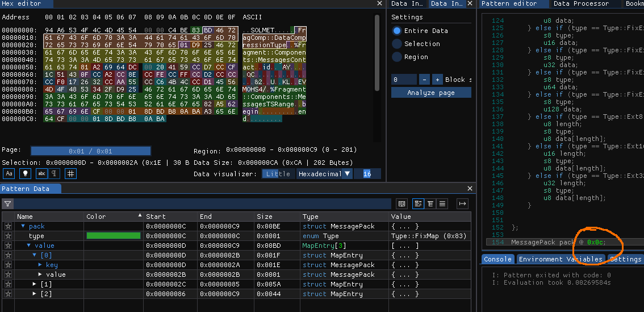Viewport: 644px width, 312px height.
Task: Click the Page slider showing 0x01 / 0x01
Action: 91,151
